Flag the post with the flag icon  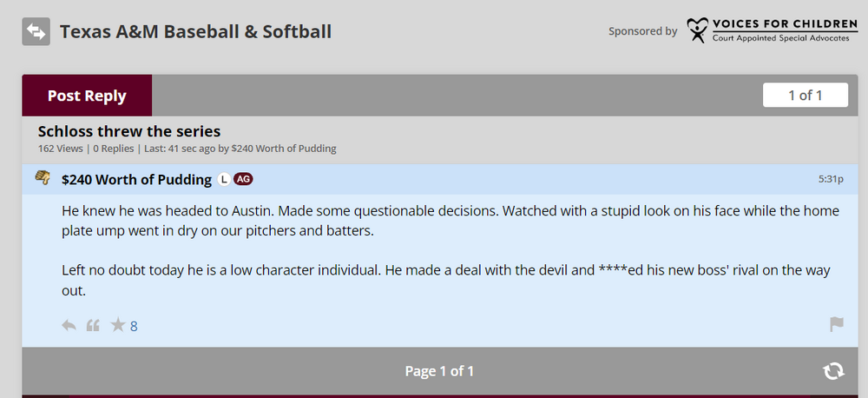click(x=836, y=325)
